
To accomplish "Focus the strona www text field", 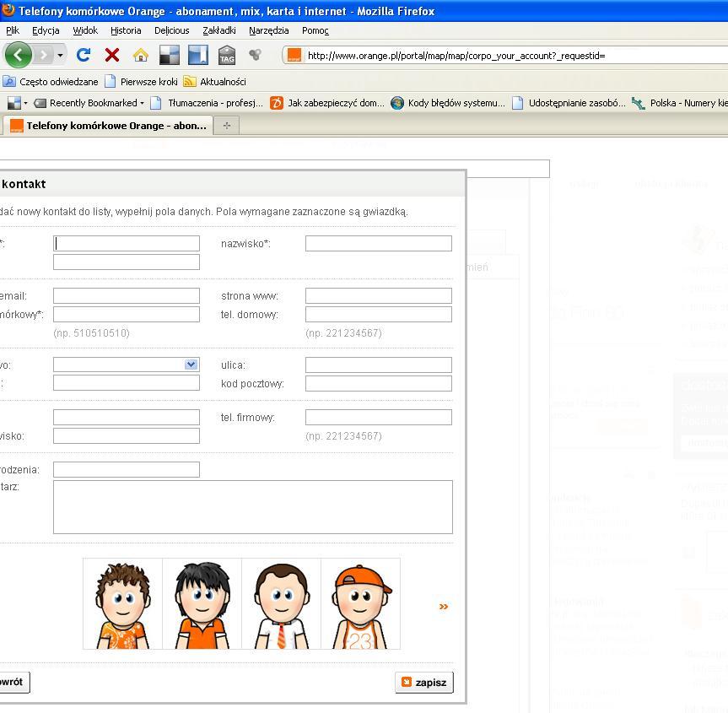I will coord(378,296).
